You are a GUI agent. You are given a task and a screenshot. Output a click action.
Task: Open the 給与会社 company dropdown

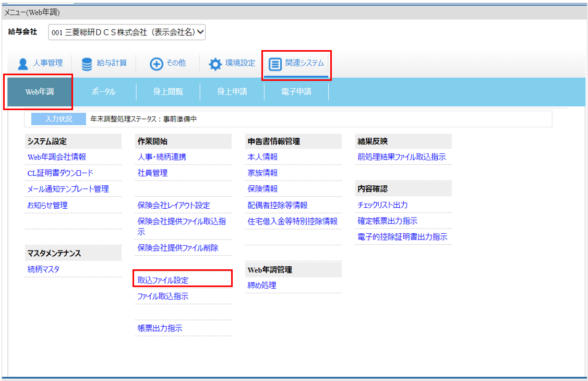click(127, 32)
